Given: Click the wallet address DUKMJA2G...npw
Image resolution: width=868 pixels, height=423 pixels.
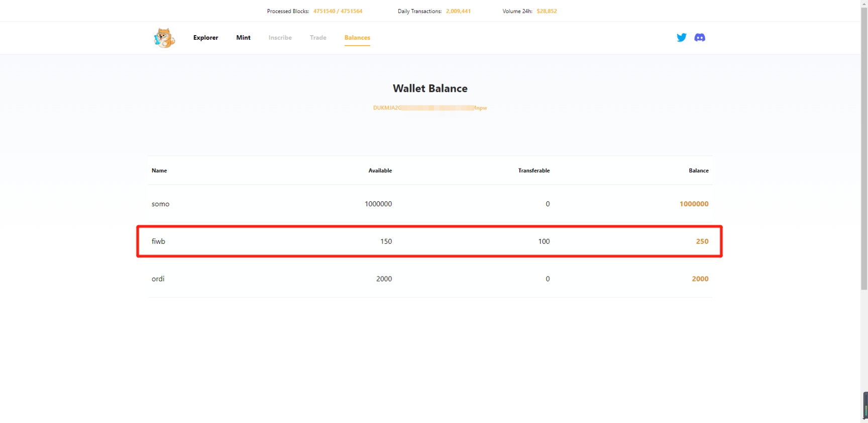Looking at the screenshot, I should tap(430, 108).
